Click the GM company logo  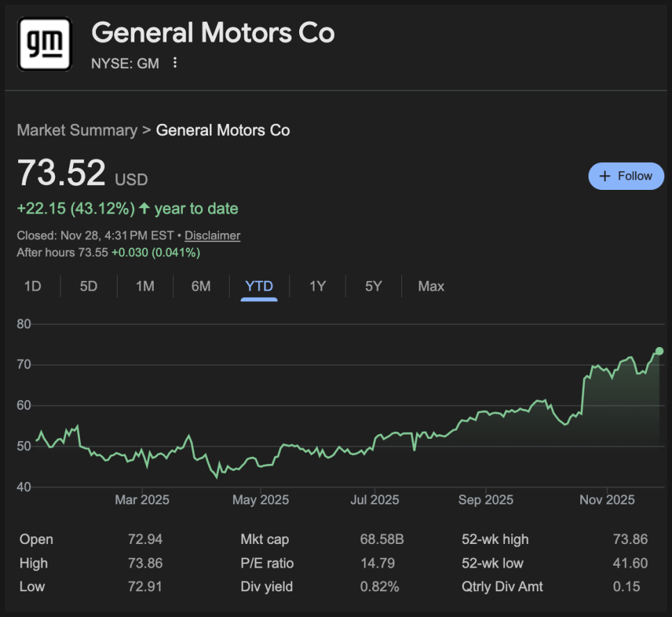point(45,44)
